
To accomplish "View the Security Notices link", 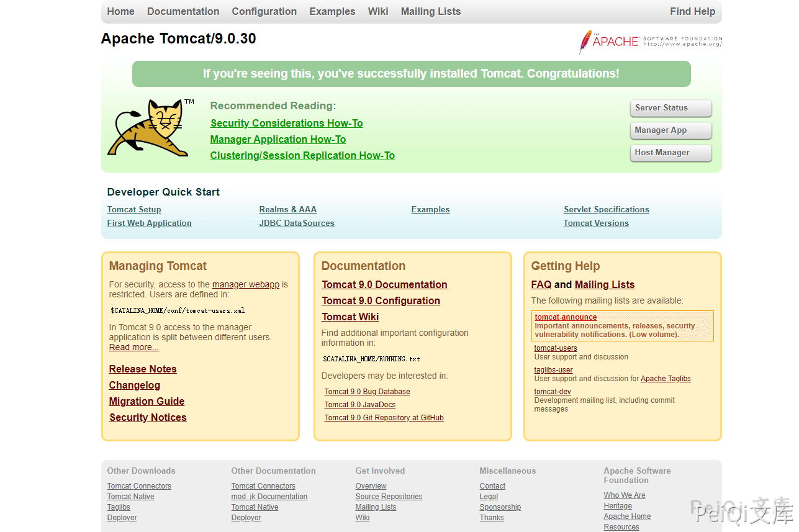I will (148, 417).
